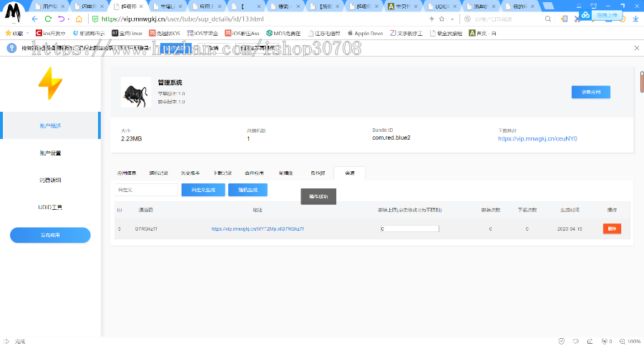This screenshot has width=644, height=346.
Task: Focus the 自定义 channel code input field
Action: 146,190
